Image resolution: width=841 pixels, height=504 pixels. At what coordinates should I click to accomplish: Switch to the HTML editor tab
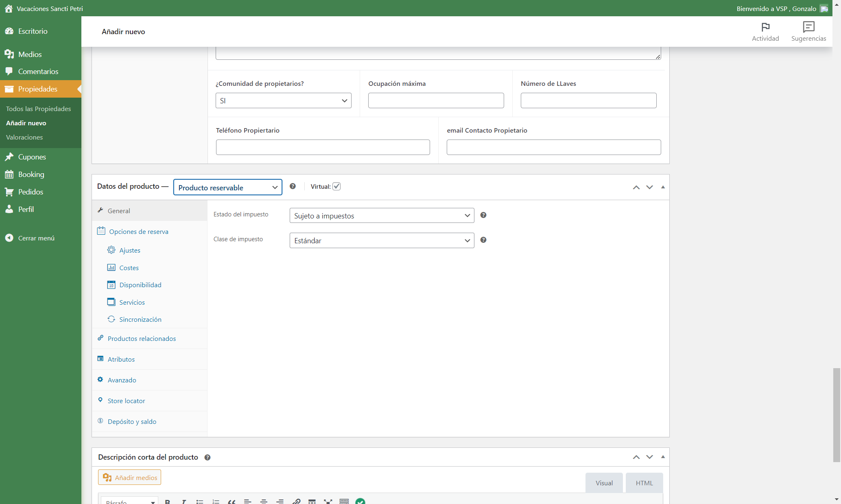click(x=644, y=483)
